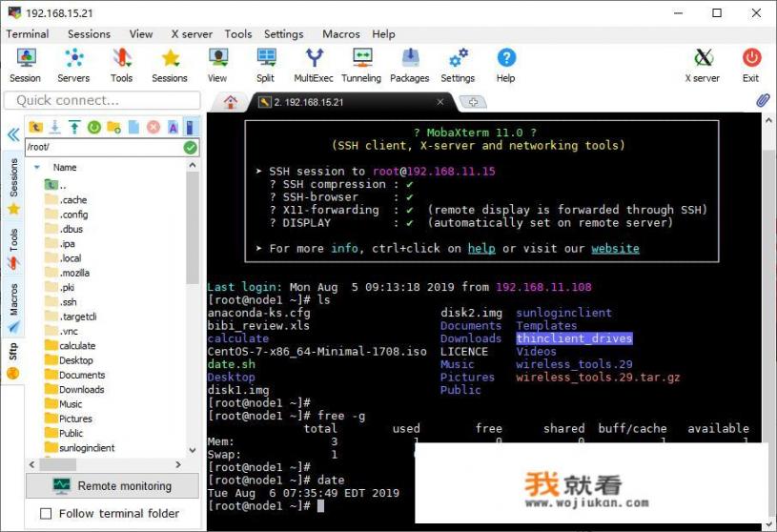Activate the MultiExec toolbar icon
Image resolution: width=777 pixels, height=532 pixels.
point(314,66)
